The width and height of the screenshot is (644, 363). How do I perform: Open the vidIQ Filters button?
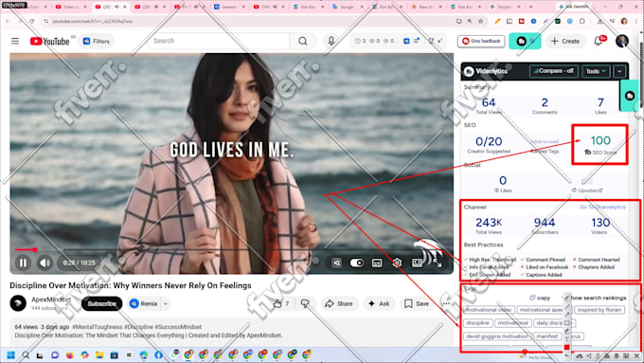tap(96, 41)
